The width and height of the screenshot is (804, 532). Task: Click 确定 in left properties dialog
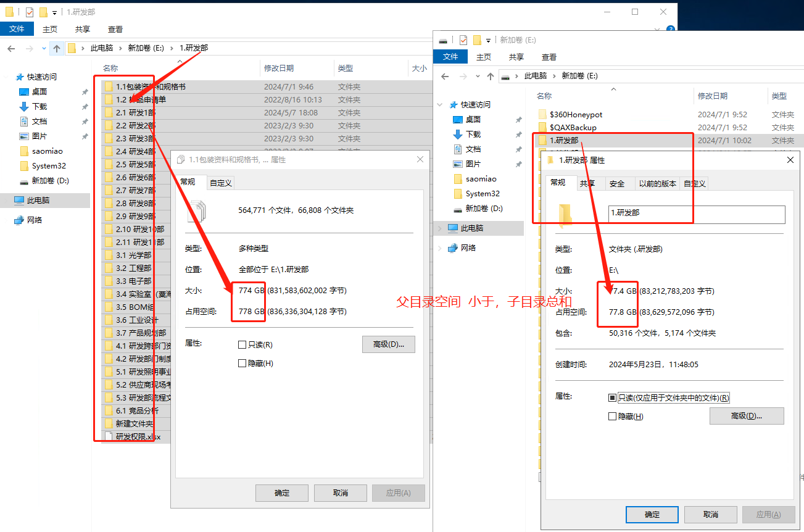(282, 493)
